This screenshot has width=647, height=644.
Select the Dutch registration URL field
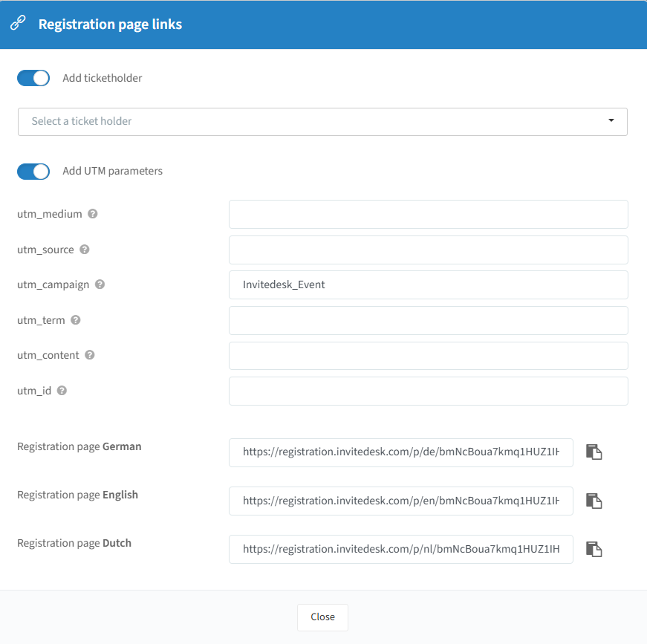tap(401, 549)
